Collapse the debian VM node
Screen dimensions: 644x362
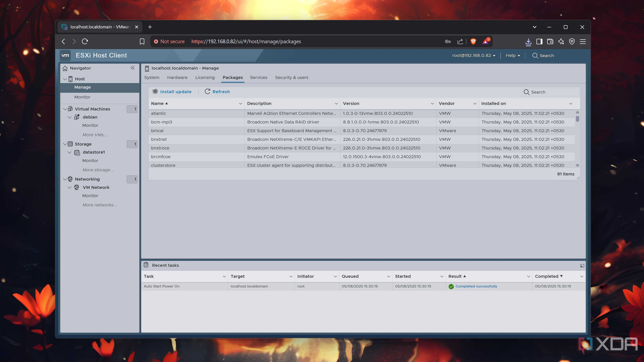tap(69, 117)
